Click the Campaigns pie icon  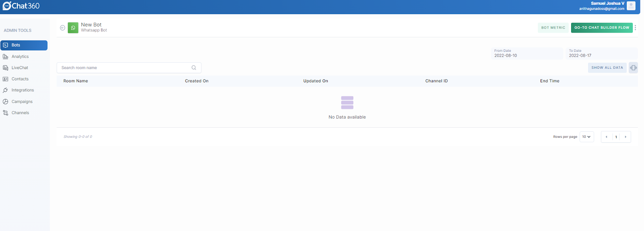(6, 102)
